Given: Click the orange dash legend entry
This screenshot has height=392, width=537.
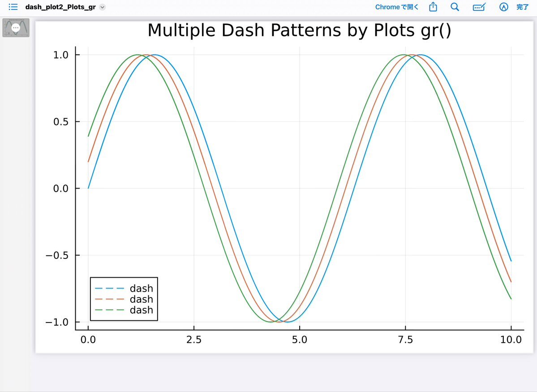Looking at the screenshot, I should [124, 299].
